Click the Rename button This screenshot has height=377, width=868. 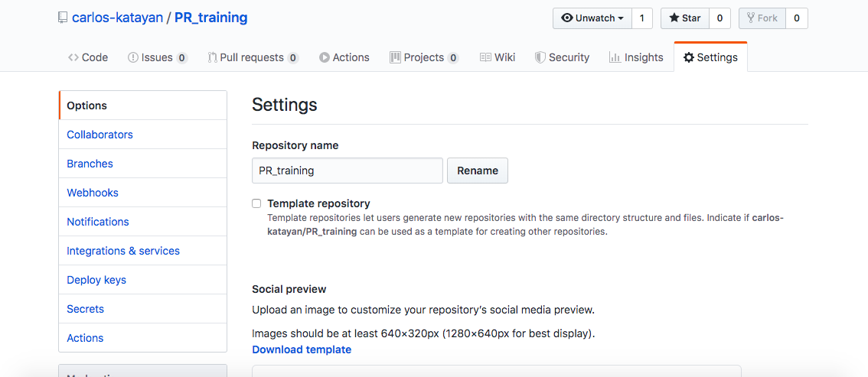[x=477, y=171]
